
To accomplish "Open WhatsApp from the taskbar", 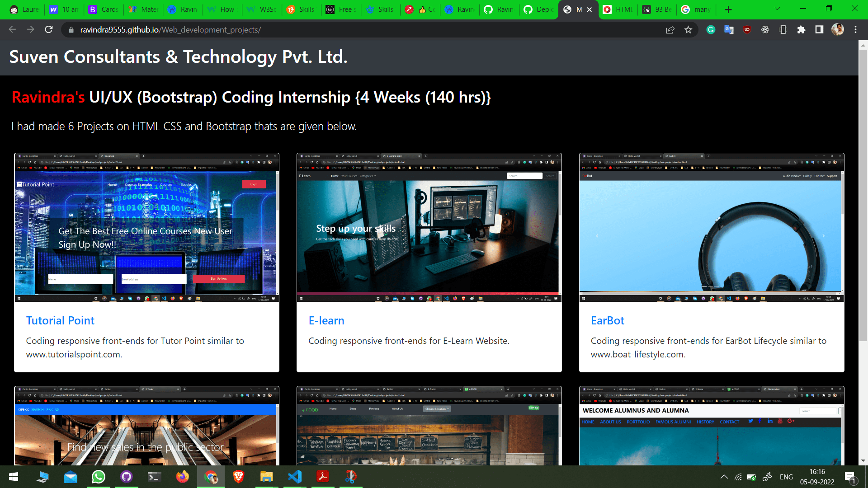I will click(x=99, y=477).
